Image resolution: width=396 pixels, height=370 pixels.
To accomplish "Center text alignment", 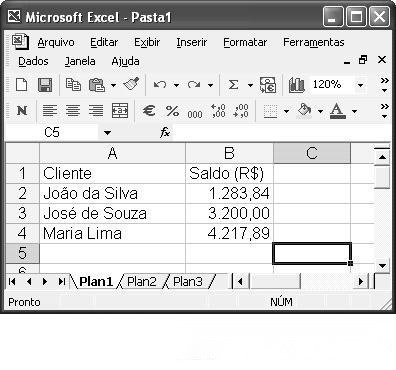I will (73, 110).
